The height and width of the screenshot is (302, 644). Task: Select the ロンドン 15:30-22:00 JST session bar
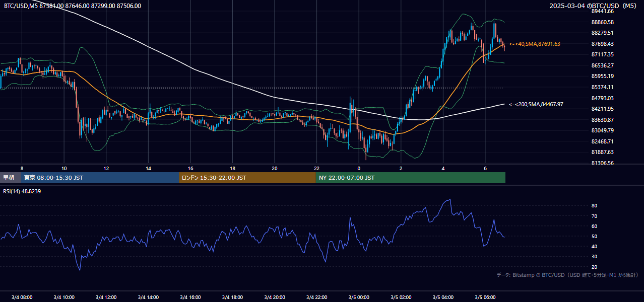pyautogui.click(x=247, y=178)
